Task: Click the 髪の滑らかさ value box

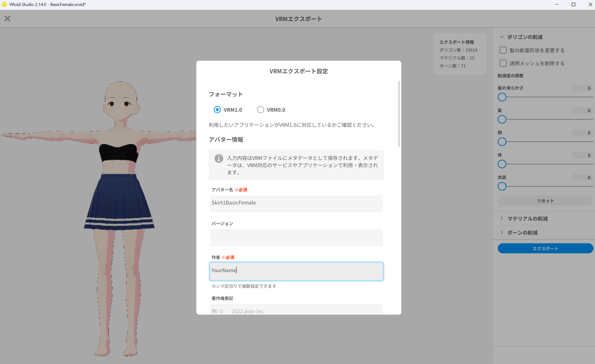Action: tap(582, 88)
